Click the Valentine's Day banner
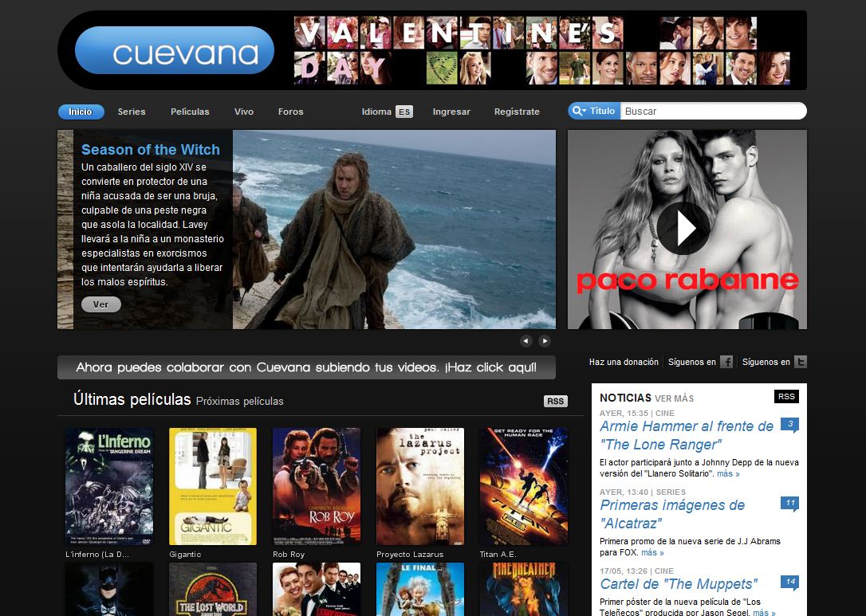This screenshot has width=866, height=616. (x=541, y=50)
